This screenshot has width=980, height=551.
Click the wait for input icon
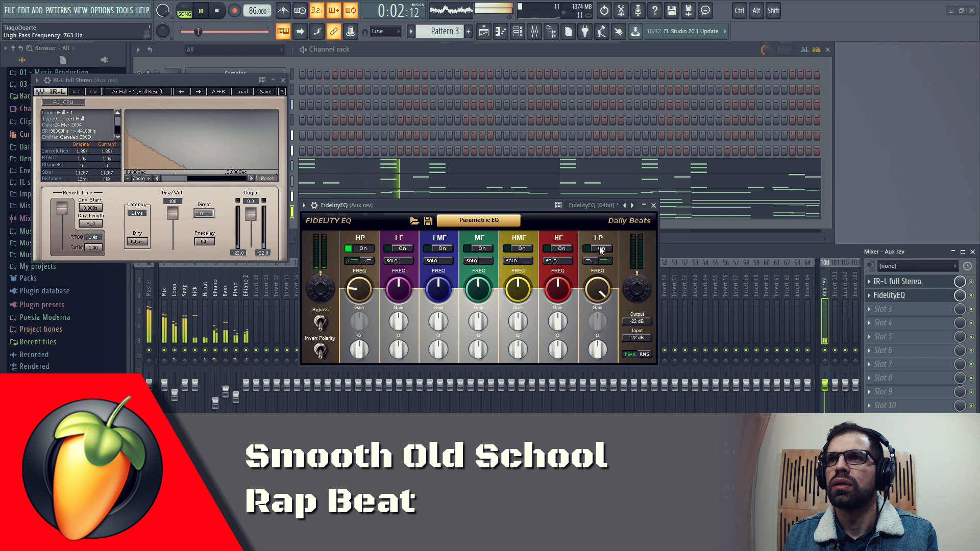300,10
